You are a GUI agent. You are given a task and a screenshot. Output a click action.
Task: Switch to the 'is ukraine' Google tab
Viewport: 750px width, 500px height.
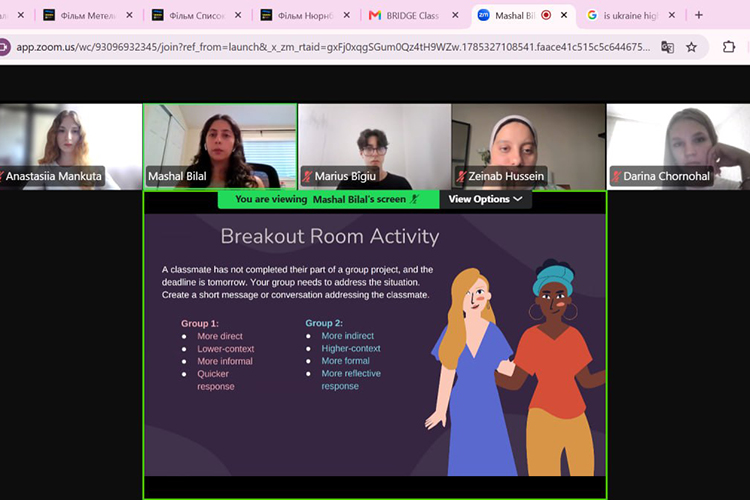631,15
